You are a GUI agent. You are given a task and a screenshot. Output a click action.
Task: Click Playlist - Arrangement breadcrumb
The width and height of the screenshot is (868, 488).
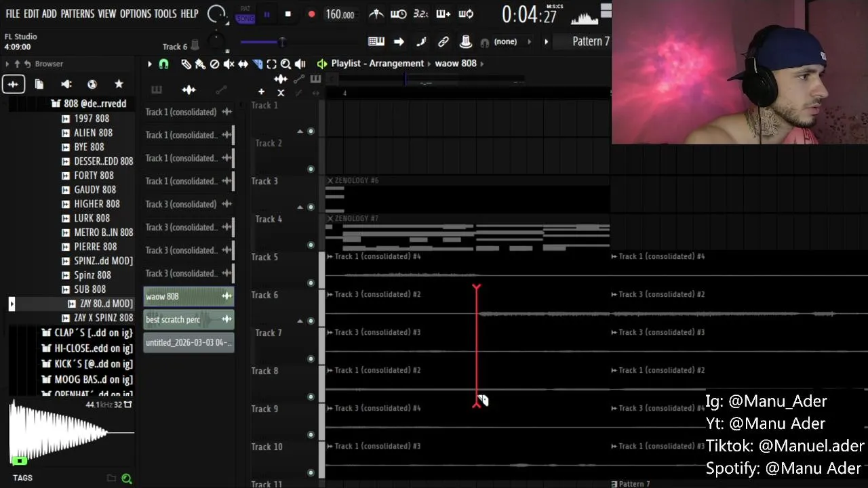(x=377, y=63)
